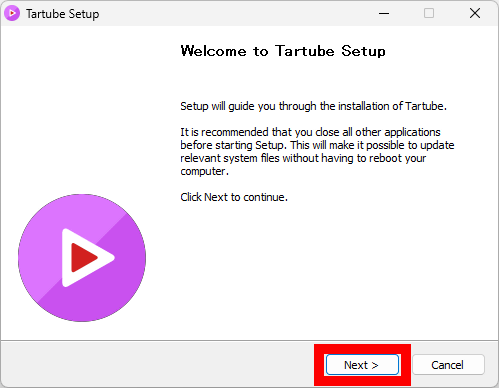Click 'Setup will guide you through' sentence
Viewport: 499px width, 388px height.
click(313, 106)
